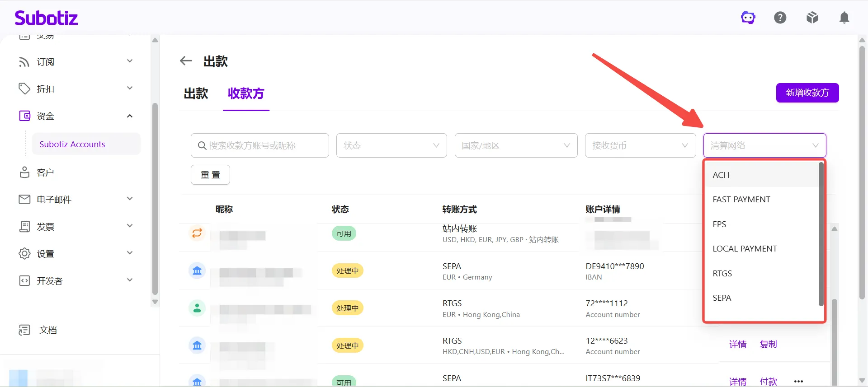The width and height of the screenshot is (868, 387).
Task: Expand the 电子邮件 menu chevron
Action: click(x=130, y=199)
